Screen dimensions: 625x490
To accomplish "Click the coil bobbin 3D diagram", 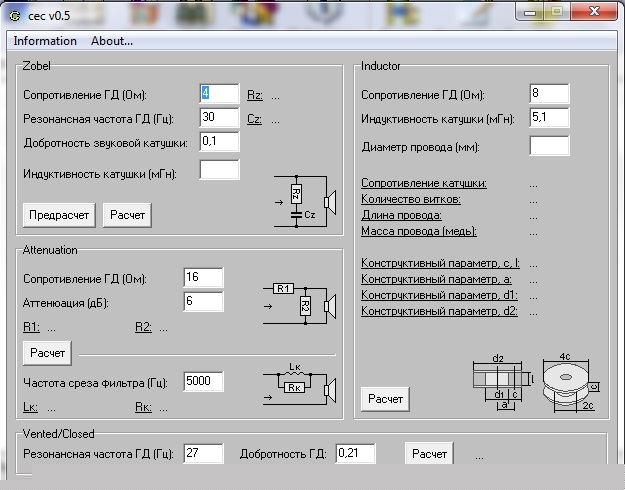I will click(570, 382).
